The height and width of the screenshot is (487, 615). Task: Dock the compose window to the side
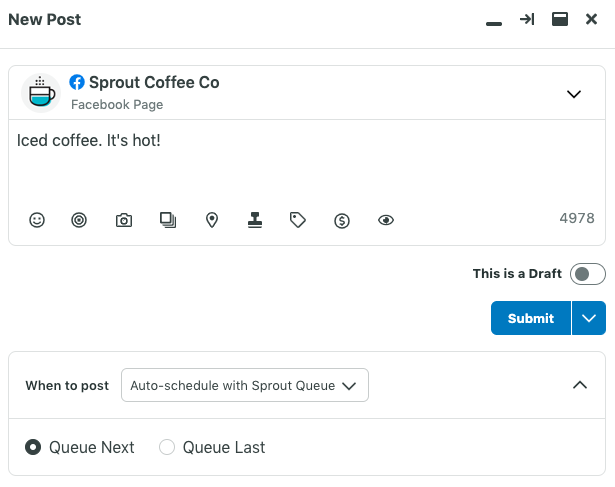coord(527,19)
